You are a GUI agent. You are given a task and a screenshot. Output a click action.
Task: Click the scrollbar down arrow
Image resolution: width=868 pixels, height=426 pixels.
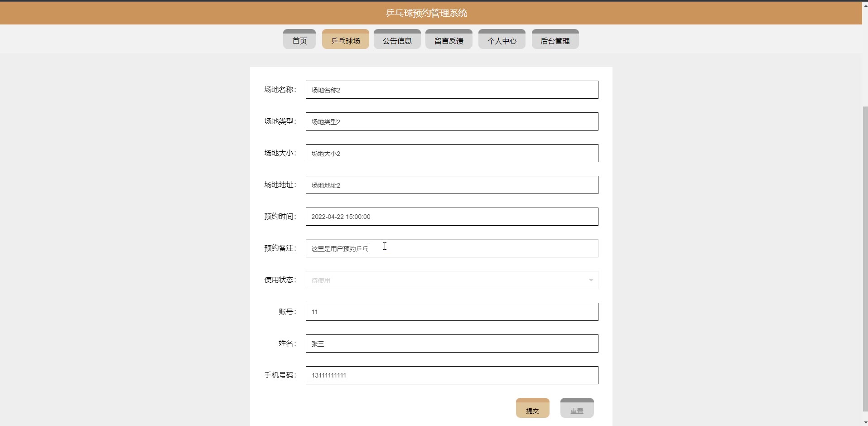tap(865, 422)
